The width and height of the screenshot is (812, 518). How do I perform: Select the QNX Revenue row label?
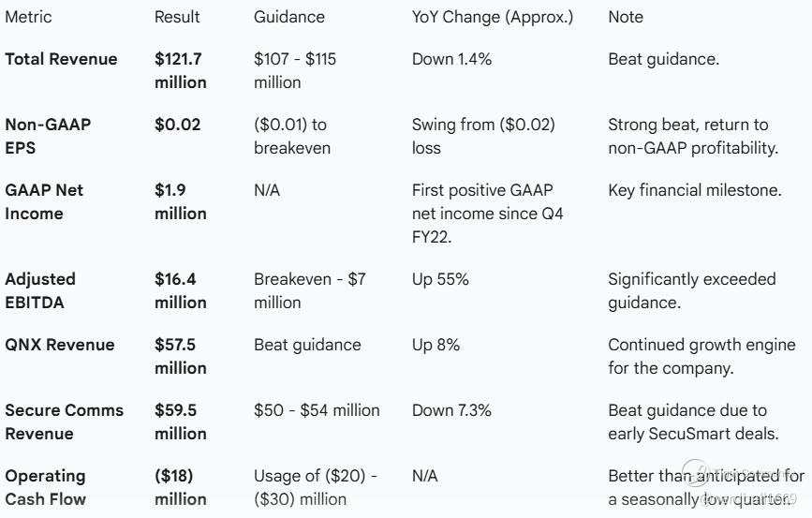pyautogui.click(x=59, y=345)
